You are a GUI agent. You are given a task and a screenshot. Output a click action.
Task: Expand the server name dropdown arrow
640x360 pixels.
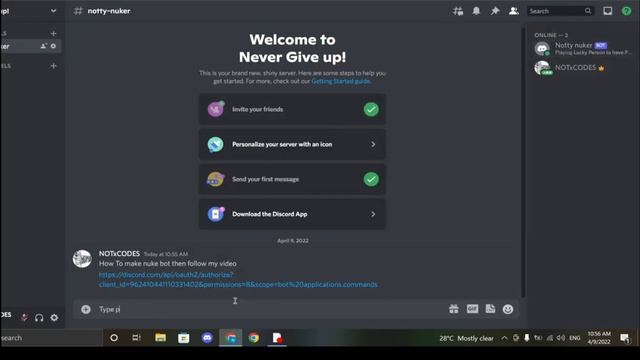coord(53,11)
